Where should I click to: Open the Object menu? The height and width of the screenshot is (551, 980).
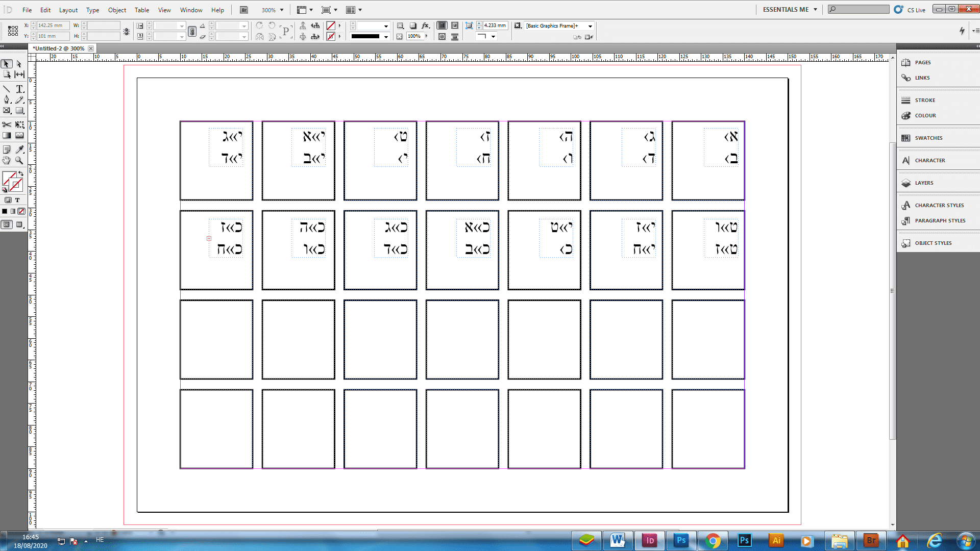[117, 10]
